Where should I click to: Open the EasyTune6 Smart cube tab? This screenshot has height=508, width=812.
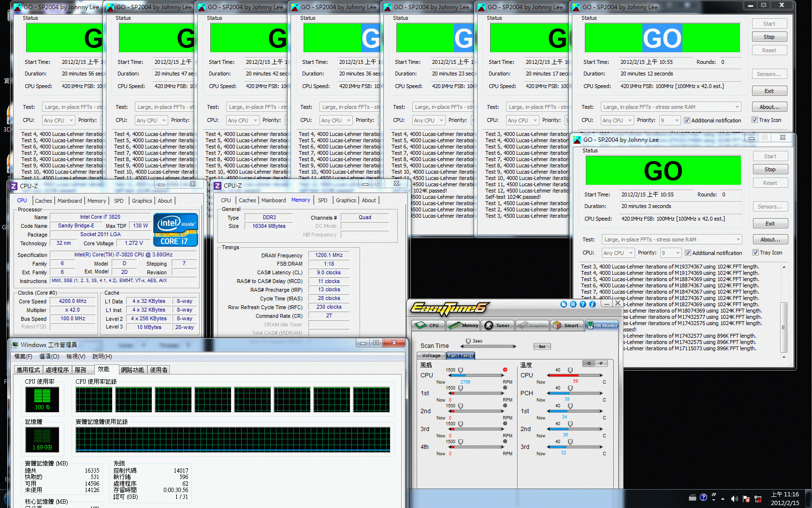[566, 325]
